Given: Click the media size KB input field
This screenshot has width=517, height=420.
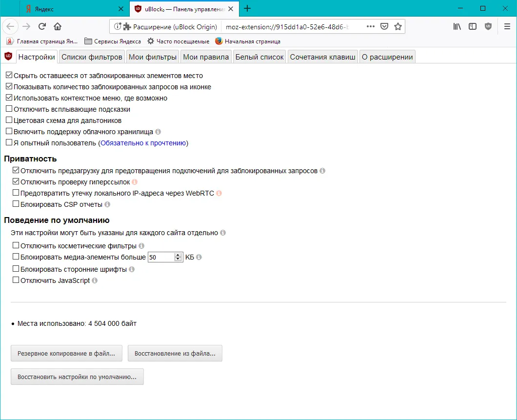Looking at the screenshot, I should [161, 257].
